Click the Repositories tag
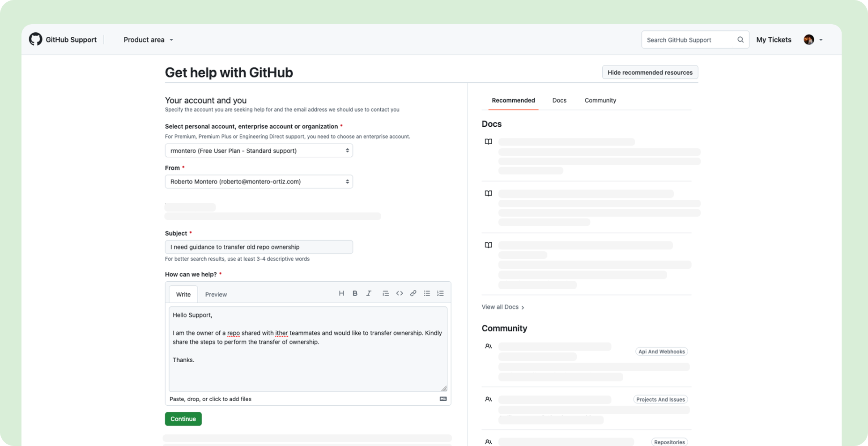Screen dimensions: 868x446 (669, 442)
